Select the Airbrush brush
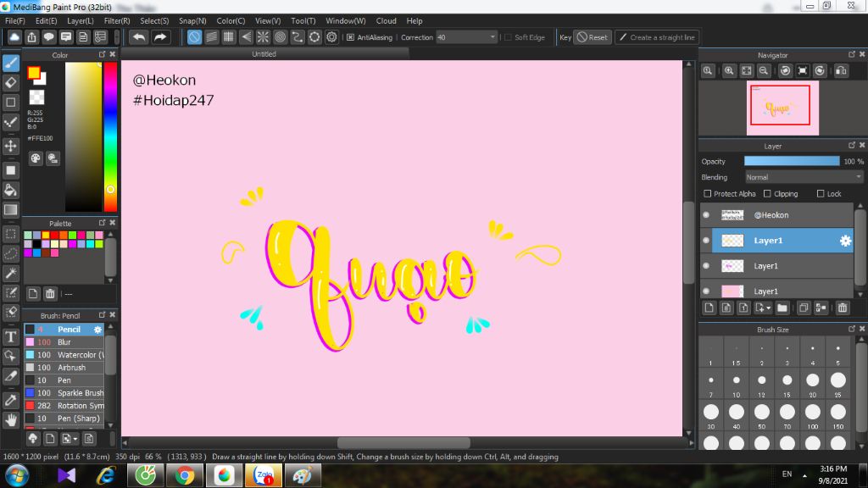The image size is (868, 488). pyautogui.click(x=64, y=368)
